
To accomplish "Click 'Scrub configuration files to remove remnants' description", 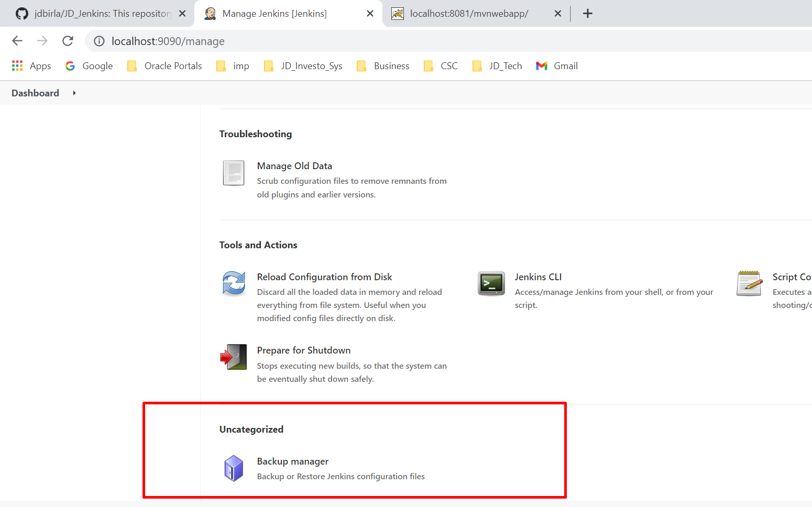I will point(352,188).
